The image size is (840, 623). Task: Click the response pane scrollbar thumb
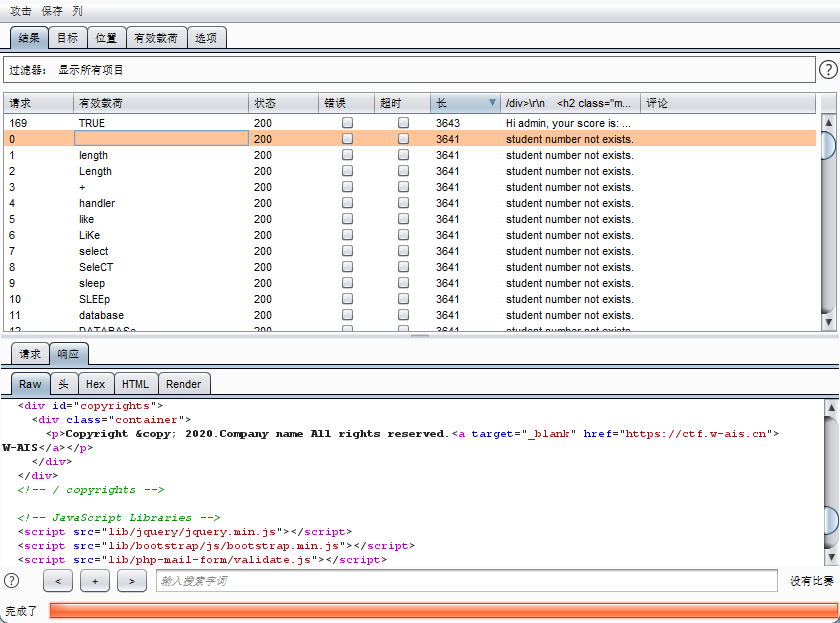pyautogui.click(x=831, y=519)
